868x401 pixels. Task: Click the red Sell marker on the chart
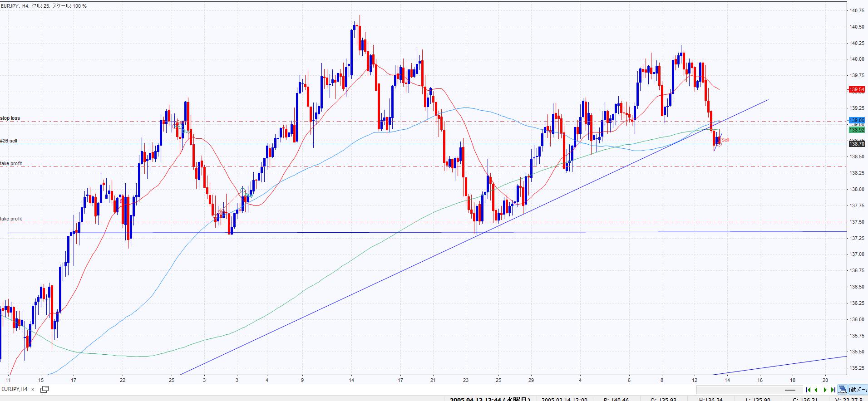(725, 140)
